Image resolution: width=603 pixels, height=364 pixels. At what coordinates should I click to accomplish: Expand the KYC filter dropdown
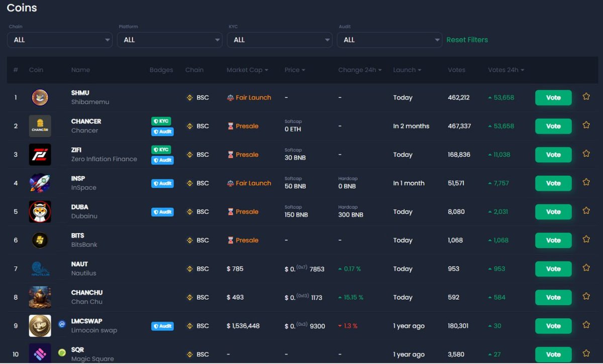[280, 40]
